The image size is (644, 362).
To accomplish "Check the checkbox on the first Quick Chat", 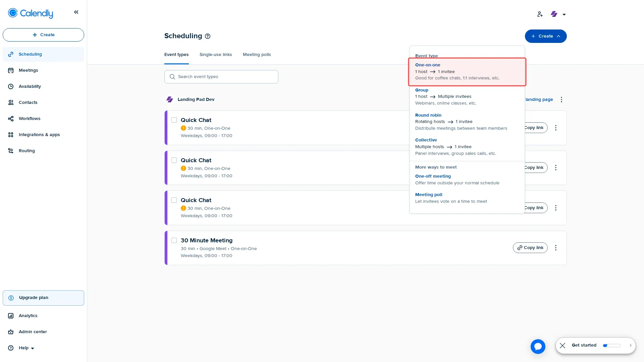I will (x=174, y=120).
